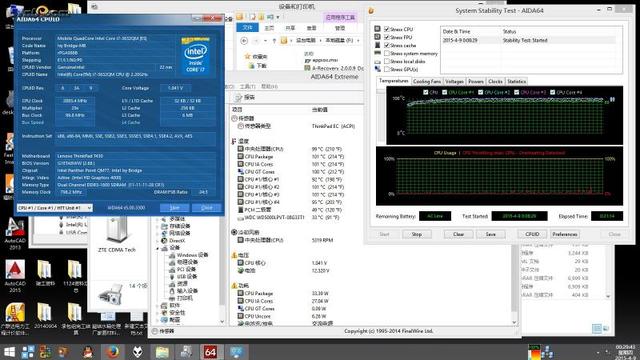This screenshot has height=360, width=640.
Task: Click the AIDA64 icon in the taskbar
Action: coord(210,352)
